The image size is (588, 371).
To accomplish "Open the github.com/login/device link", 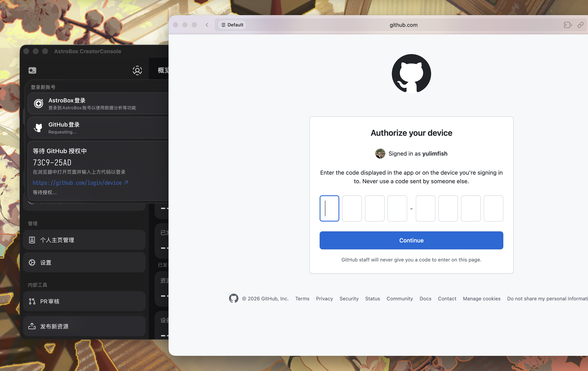I will (x=80, y=183).
